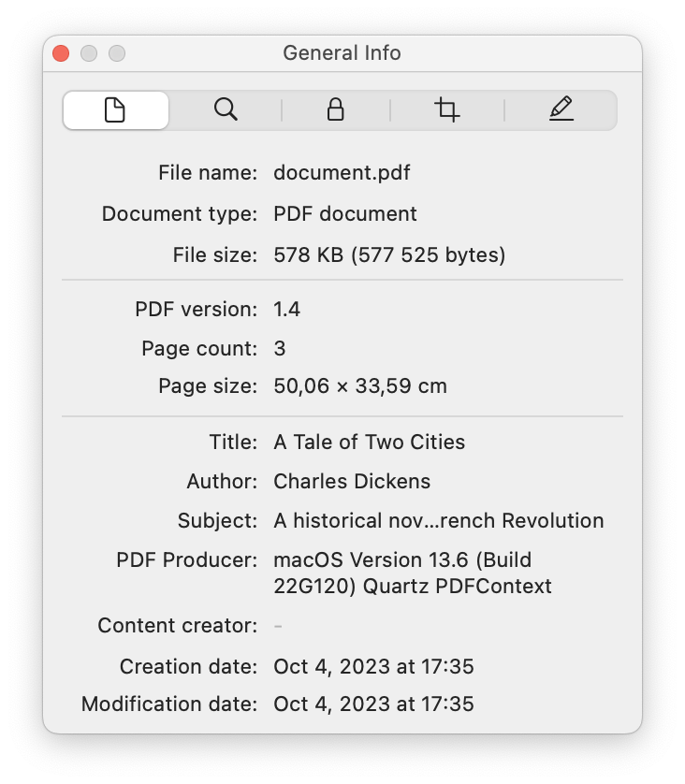The width and height of the screenshot is (685, 784).
Task: Edit the Title field 'A Tale of Two Cities'
Action: coord(369,442)
